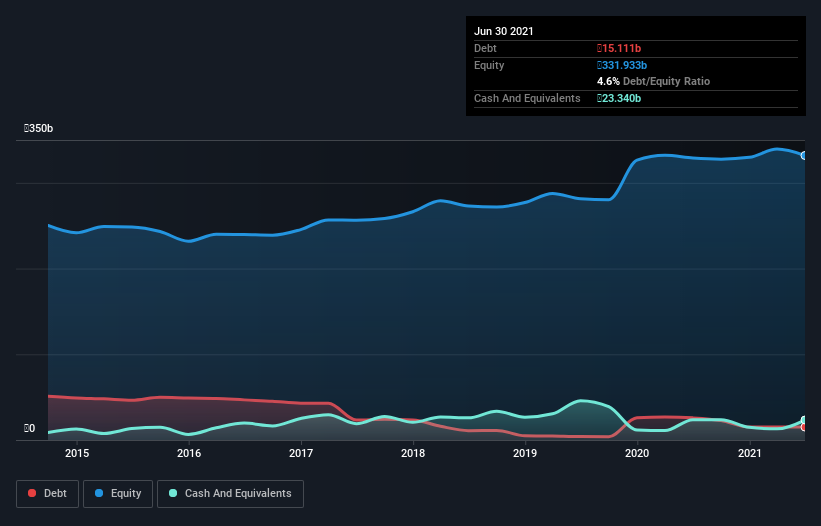The image size is (821, 526).
Task: Click the 0 y-axis label
Action: (x=29, y=428)
